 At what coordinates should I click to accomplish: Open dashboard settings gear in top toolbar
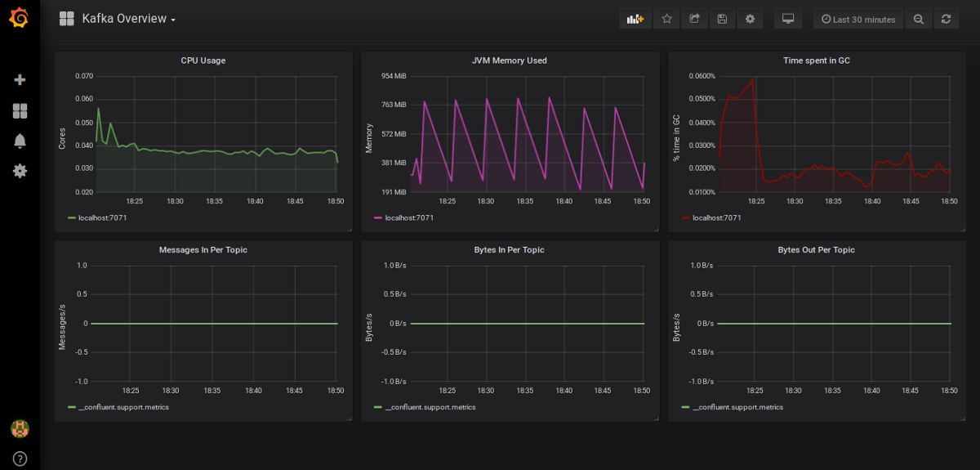point(750,19)
